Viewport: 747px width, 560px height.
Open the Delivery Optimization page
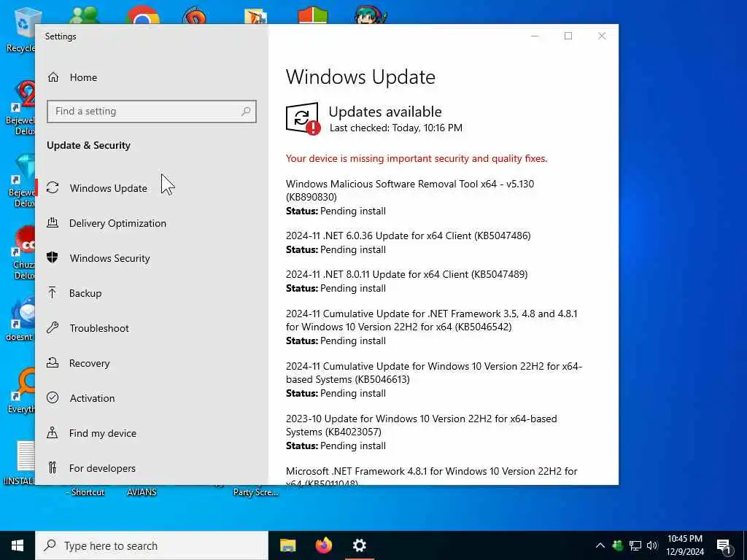117,223
